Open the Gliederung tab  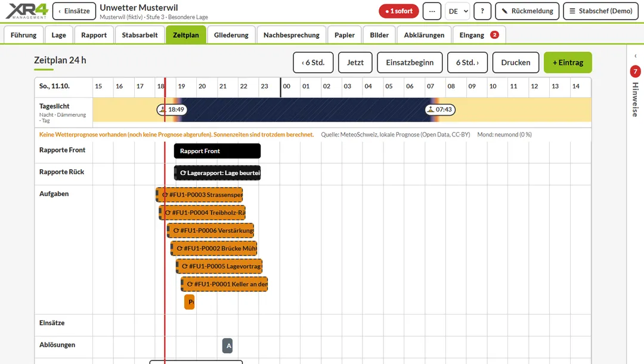pos(231,35)
